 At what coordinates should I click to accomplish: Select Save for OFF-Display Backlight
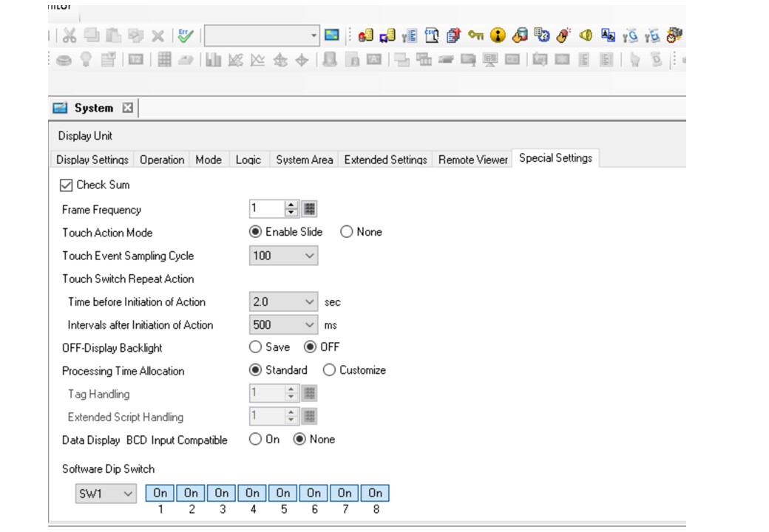click(256, 347)
